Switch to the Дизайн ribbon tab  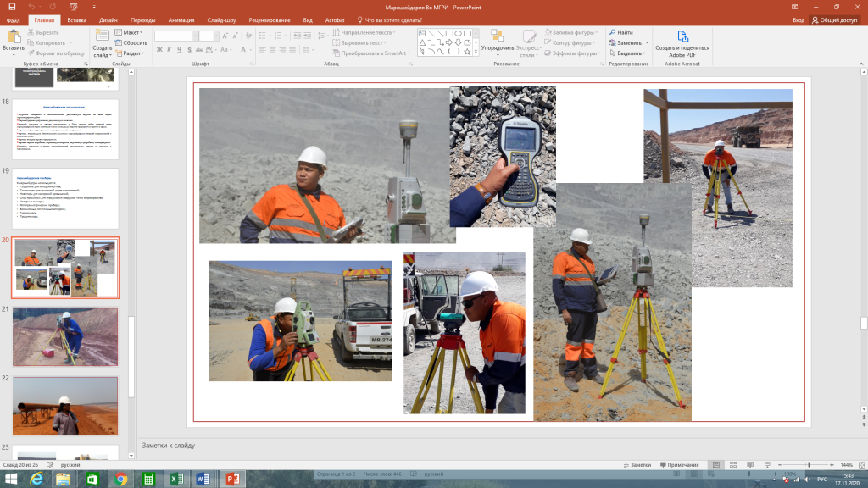[x=108, y=20]
